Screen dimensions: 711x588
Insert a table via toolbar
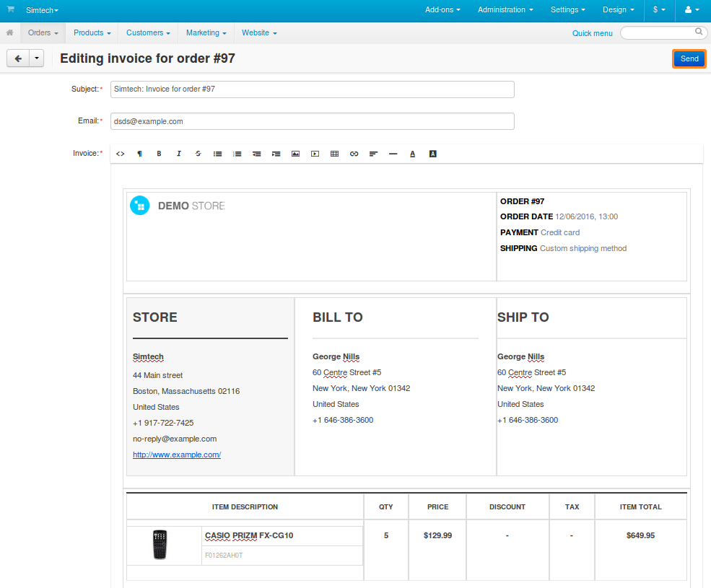335,154
